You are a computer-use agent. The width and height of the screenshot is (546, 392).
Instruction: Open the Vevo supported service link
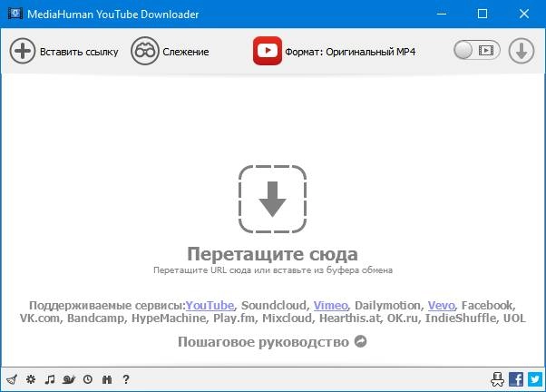[441, 305]
